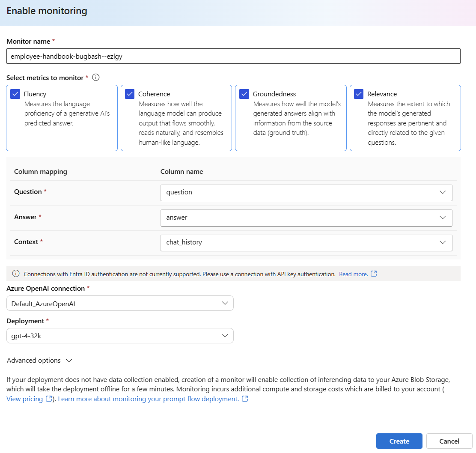
Task: Click the info icon beside Select metrics
Action: coord(96,77)
